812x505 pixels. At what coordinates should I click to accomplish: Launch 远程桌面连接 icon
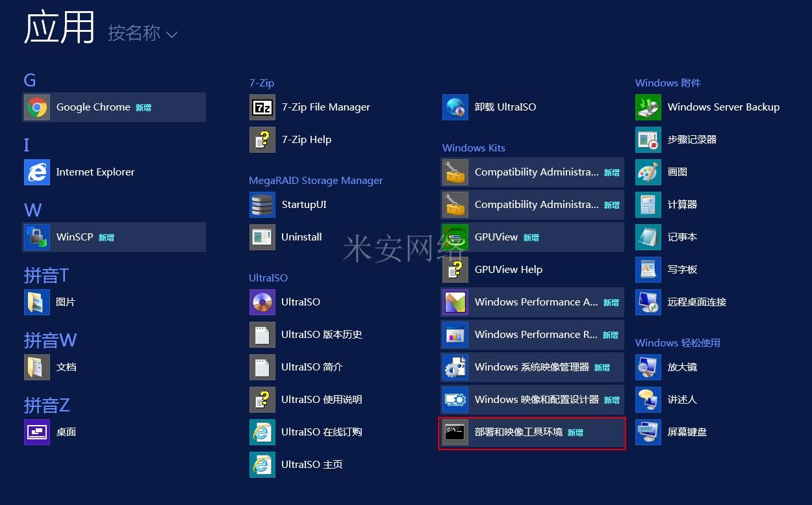[648, 302]
